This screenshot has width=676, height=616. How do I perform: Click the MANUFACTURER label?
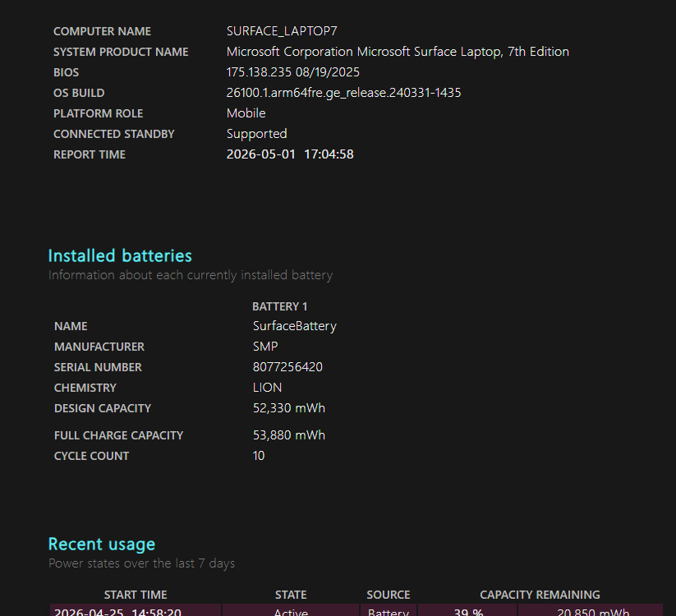coord(99,347)
